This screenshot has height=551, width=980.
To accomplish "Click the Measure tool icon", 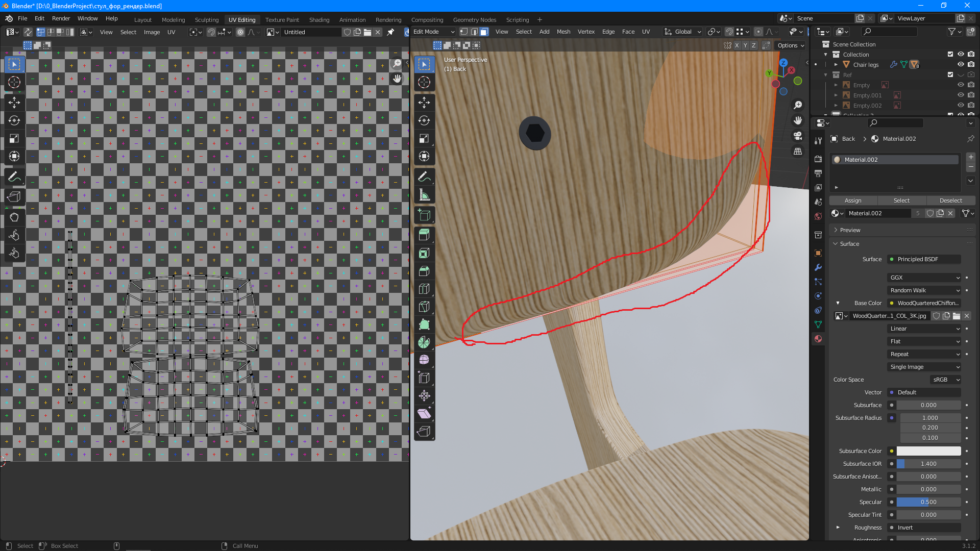I will coord(424,195).
